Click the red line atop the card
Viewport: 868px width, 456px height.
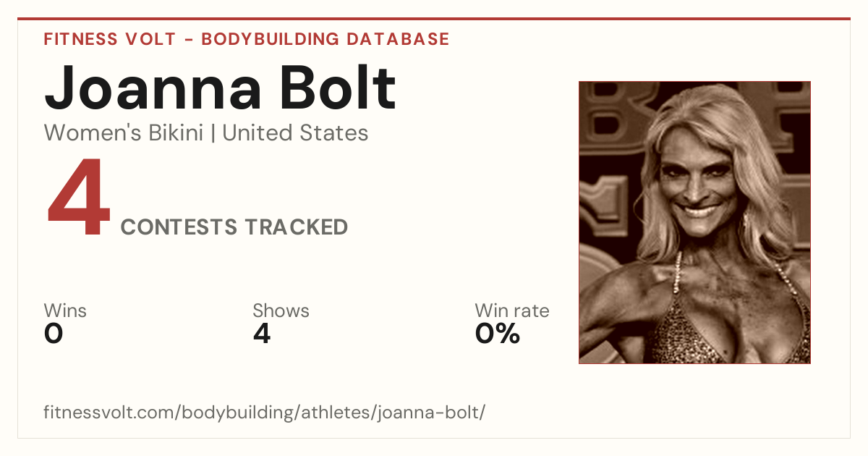[x=434, y=19]
